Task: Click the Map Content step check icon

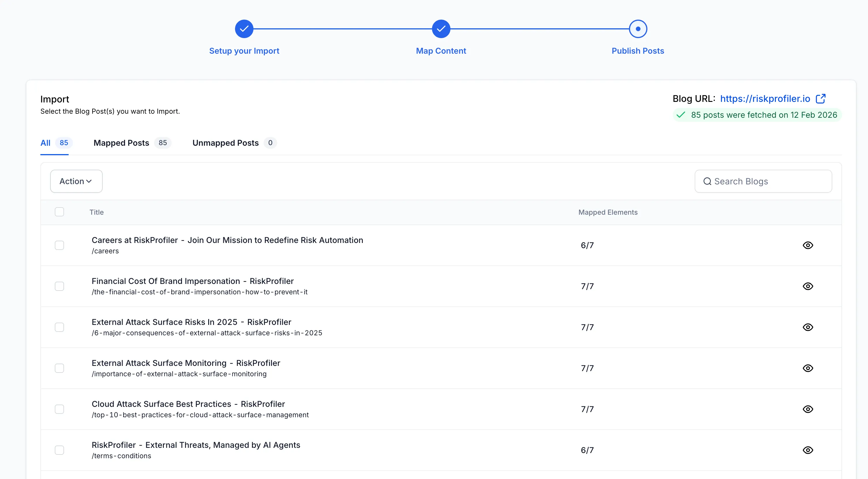Action: [441, 29]
